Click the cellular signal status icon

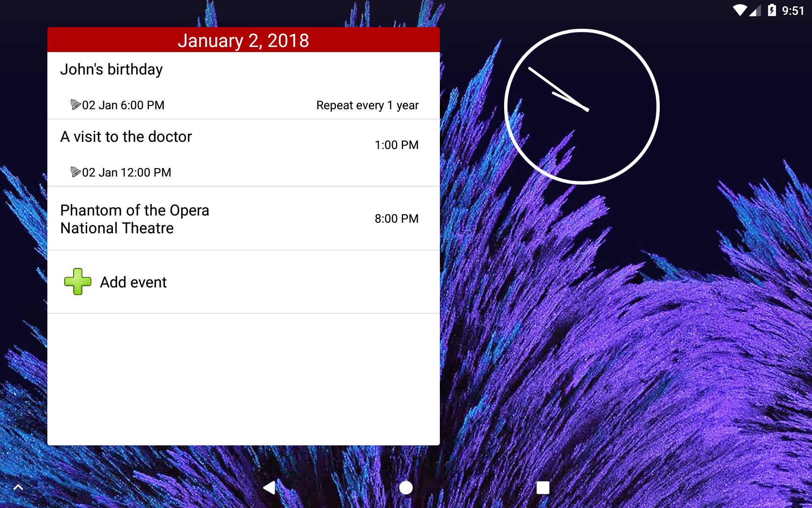click(x=755, y=11)
